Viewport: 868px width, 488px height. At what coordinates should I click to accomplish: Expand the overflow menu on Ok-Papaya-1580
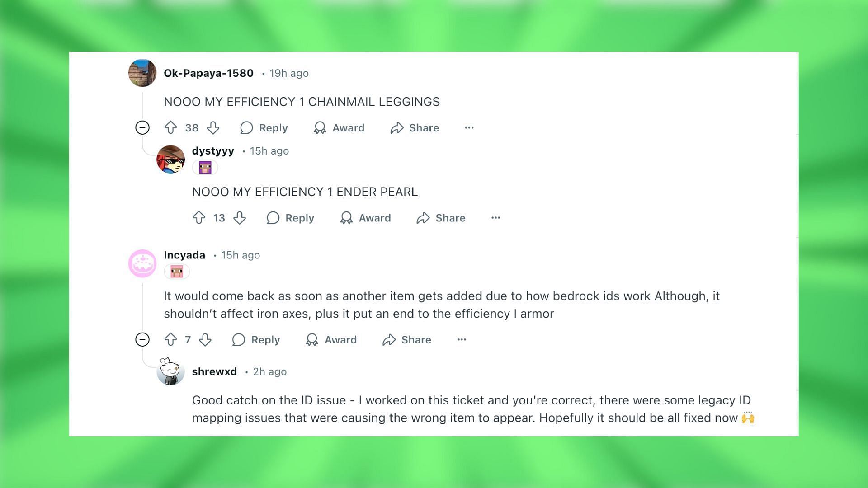tap(468, 127)
